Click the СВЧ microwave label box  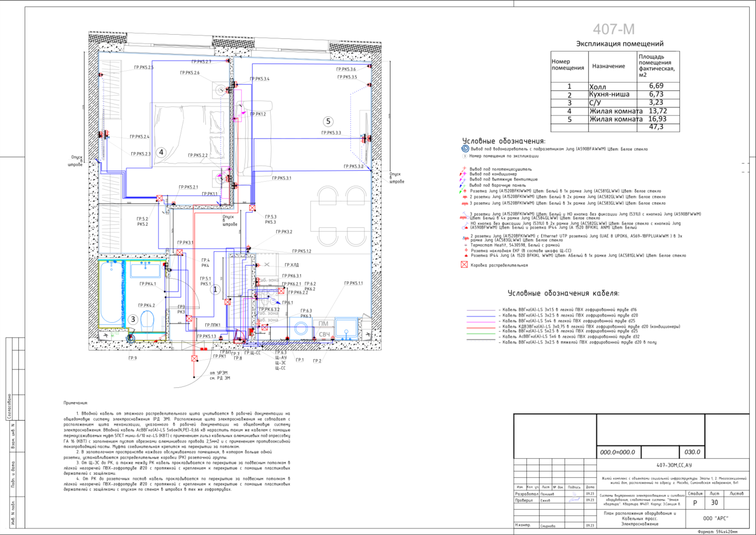click(324, 334)
